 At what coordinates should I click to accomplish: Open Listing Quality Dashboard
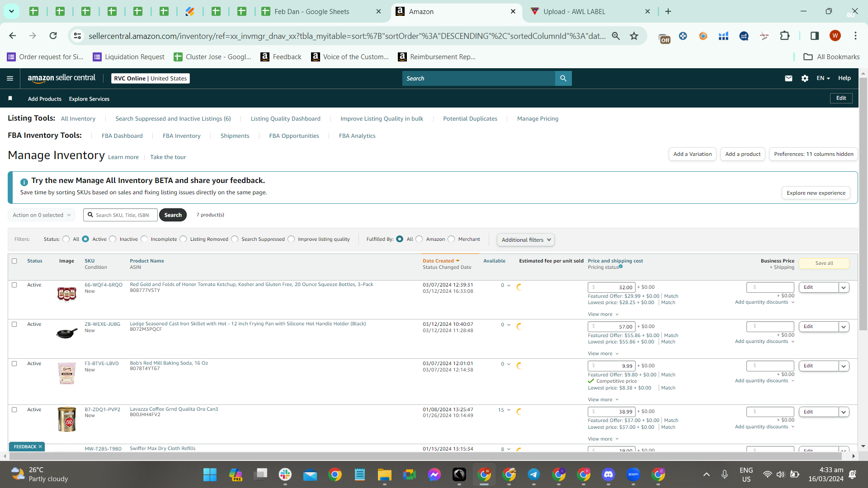(286, 119)
